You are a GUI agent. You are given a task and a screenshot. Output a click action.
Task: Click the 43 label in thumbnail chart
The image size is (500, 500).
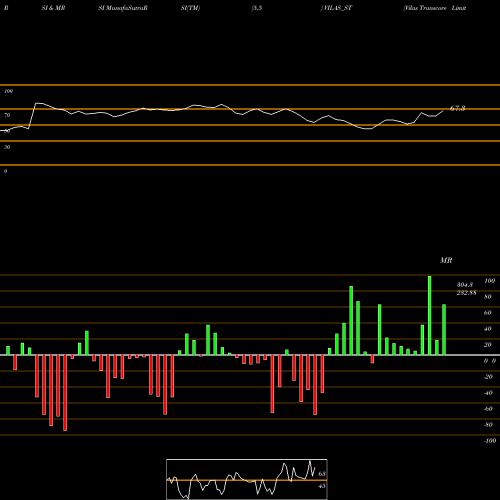click(x=322, y=486)
